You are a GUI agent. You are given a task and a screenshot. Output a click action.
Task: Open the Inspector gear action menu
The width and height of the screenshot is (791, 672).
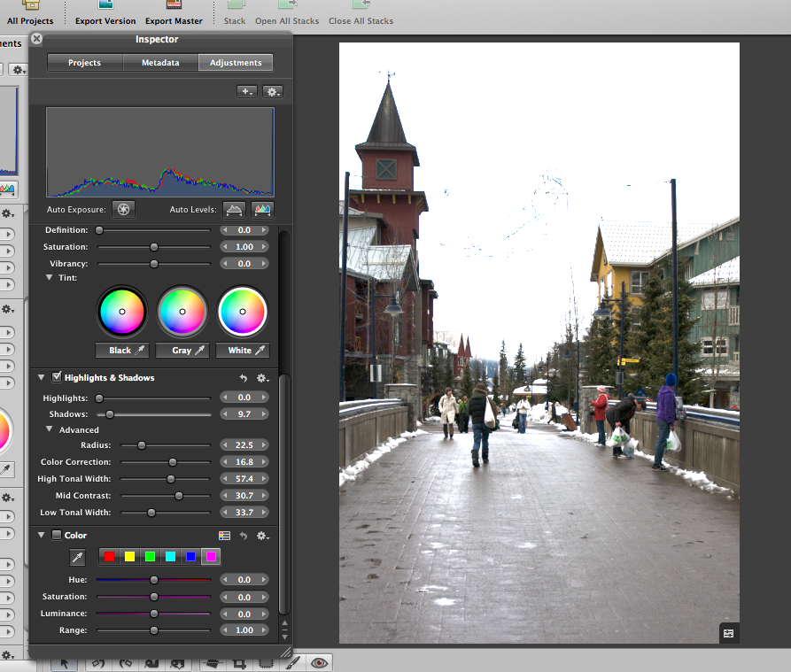pyautogui.click(x=273, y=92)
